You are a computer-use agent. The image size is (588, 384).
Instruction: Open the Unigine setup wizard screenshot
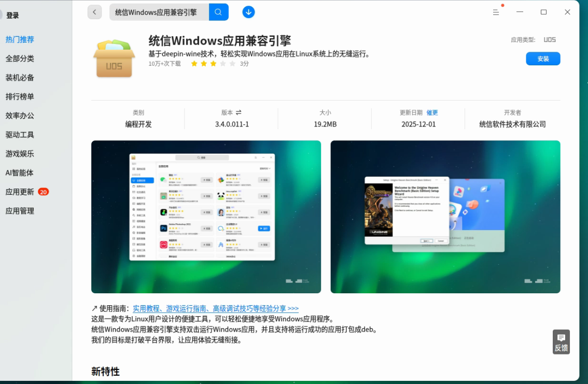point(445,217)
